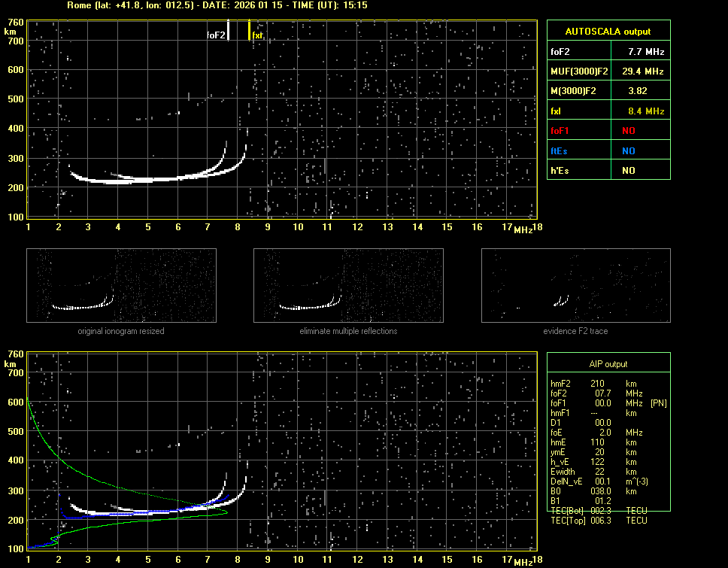Select the yellow fxI 8.4 MHz value
728x568 pixels.
(x=646, y=111)
